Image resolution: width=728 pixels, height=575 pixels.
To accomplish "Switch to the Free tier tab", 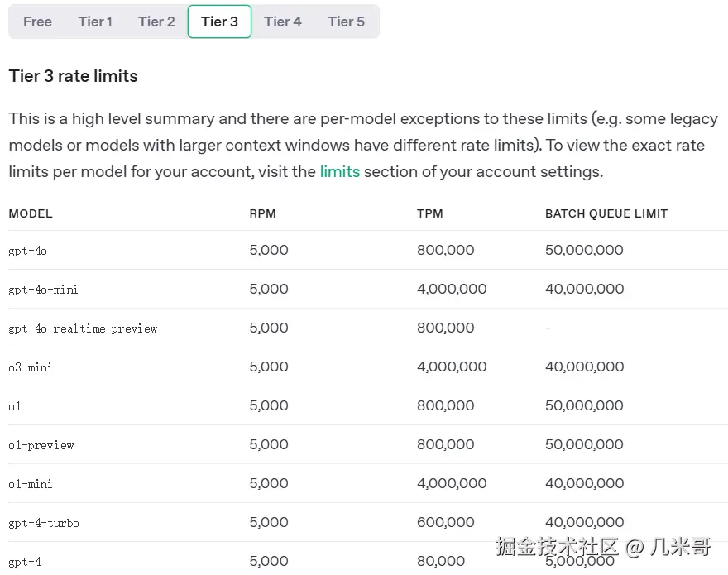I will [x=37, y=22].
